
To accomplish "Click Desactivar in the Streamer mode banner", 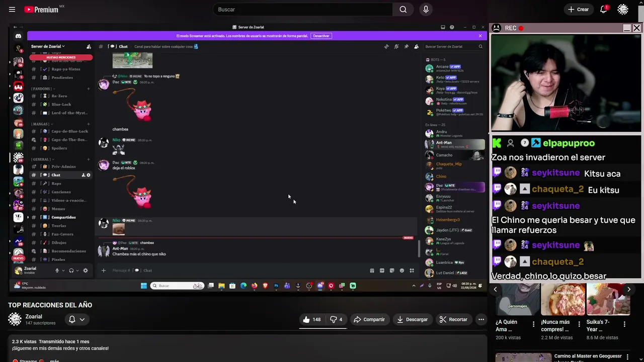I will [321, 36].
